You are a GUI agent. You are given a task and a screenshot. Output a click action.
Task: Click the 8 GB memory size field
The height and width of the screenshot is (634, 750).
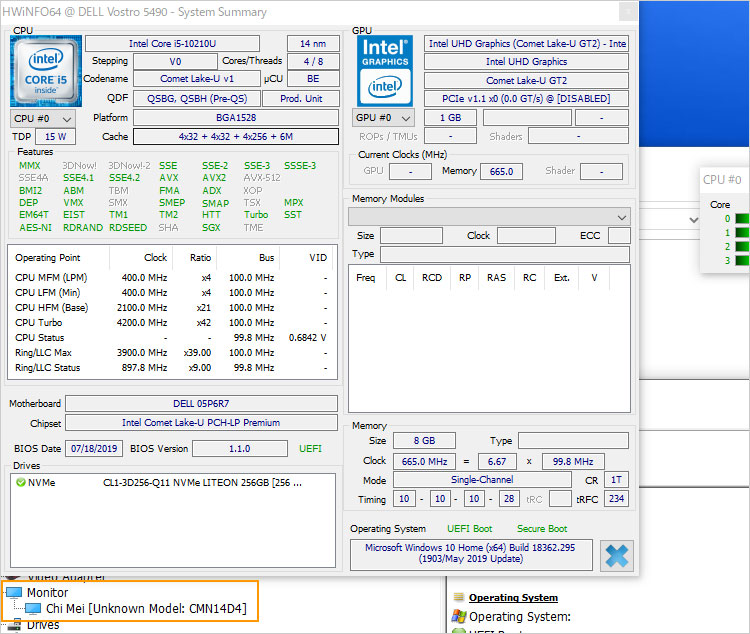(424, 441)
